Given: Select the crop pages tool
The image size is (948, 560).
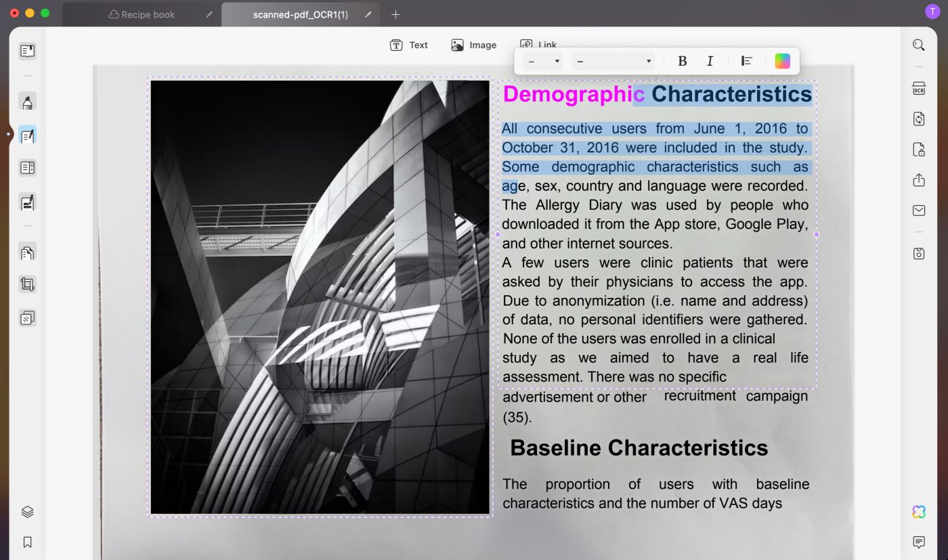Looking at the screenshot, I should click(x=27, y=284).
